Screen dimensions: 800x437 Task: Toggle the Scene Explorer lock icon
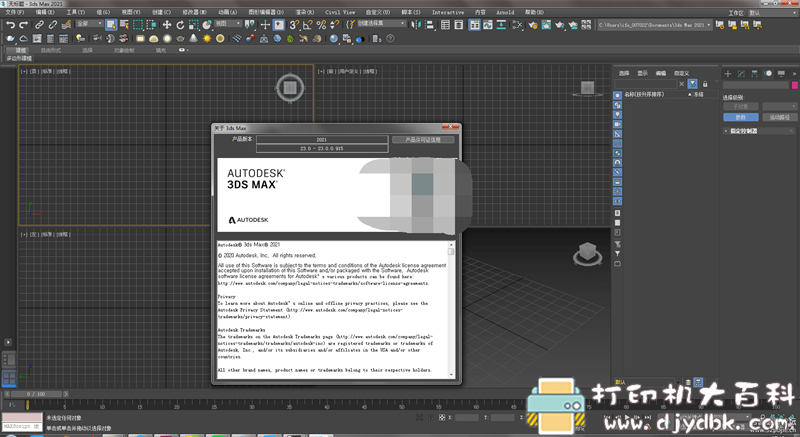point(705,84)
